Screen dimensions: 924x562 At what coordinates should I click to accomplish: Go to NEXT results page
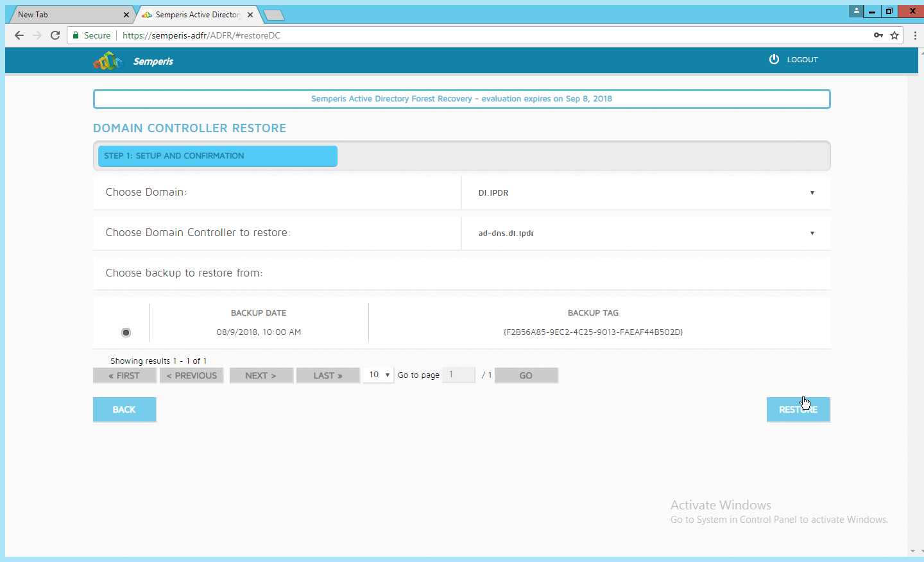tap(261, 375)
